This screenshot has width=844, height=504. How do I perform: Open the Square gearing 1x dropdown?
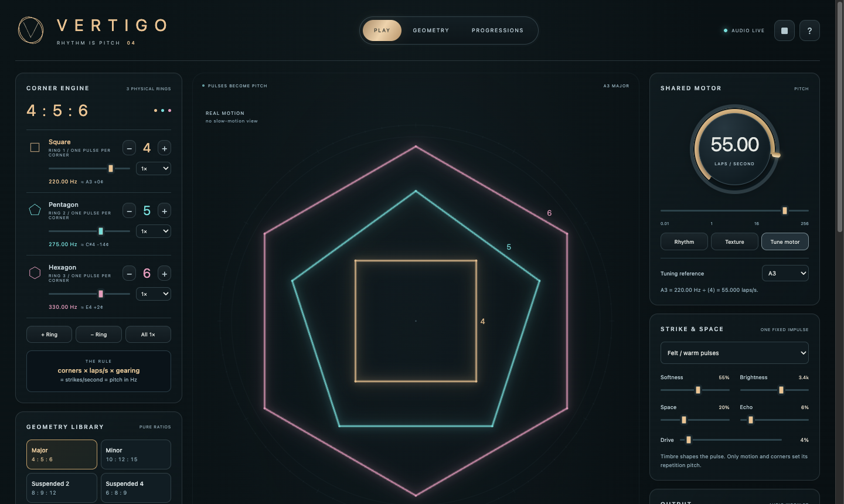(154, 168)
